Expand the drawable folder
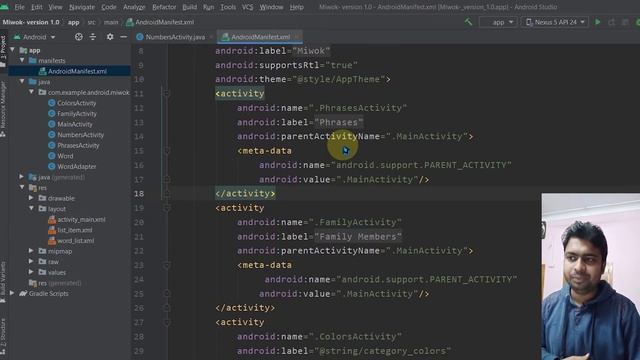This screenshot has width=640, height=360. 31,198
